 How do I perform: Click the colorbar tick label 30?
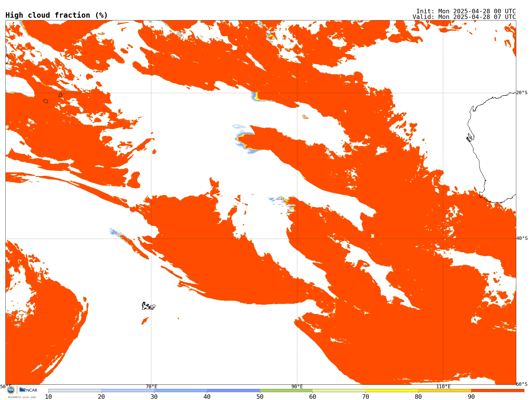coord(154,397)
